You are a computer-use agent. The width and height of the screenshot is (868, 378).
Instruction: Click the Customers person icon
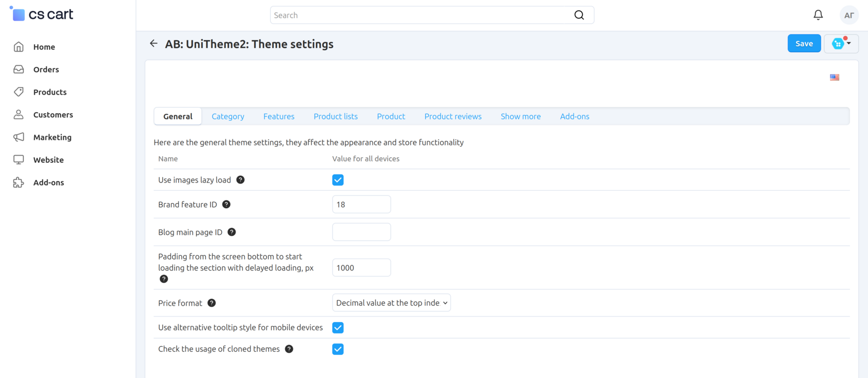point(19,114)
